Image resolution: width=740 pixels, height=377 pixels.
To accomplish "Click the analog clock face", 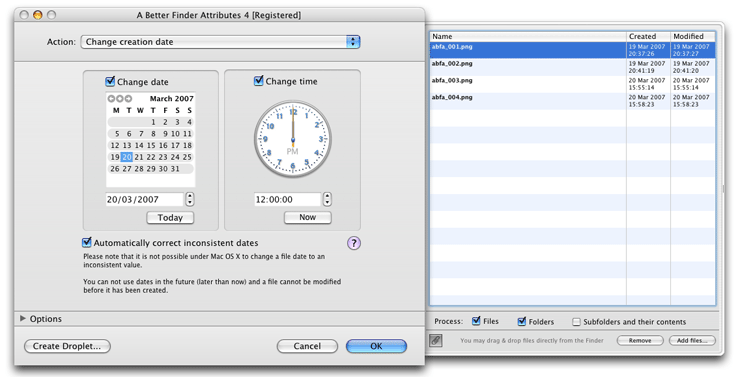I will [x=293, y=139].
